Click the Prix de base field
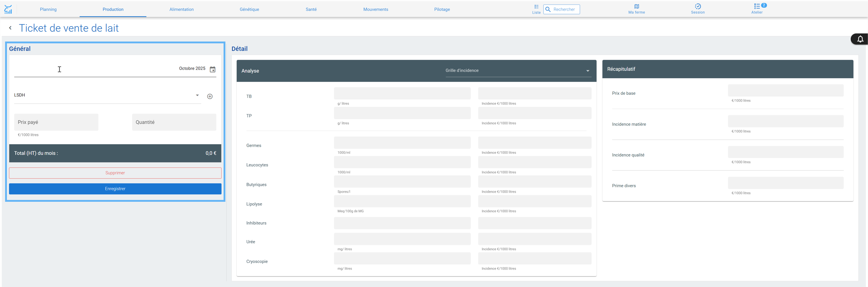 [786, 90]
